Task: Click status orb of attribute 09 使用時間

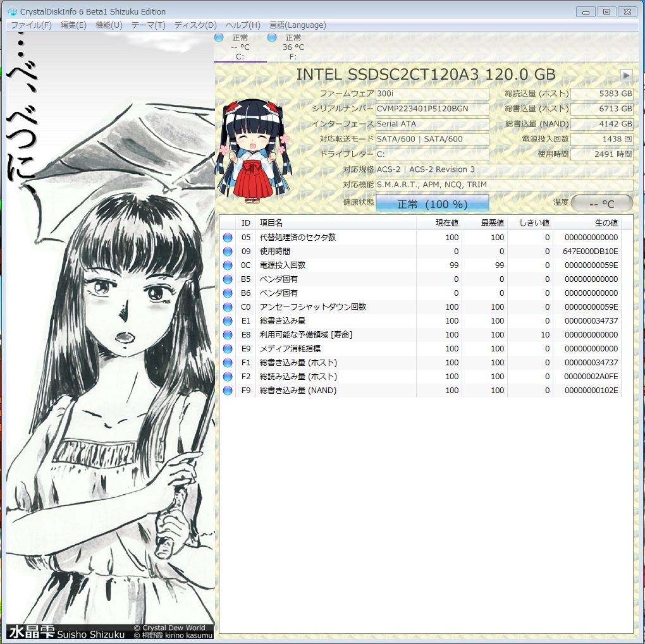Action: click(x=228, y=252)
